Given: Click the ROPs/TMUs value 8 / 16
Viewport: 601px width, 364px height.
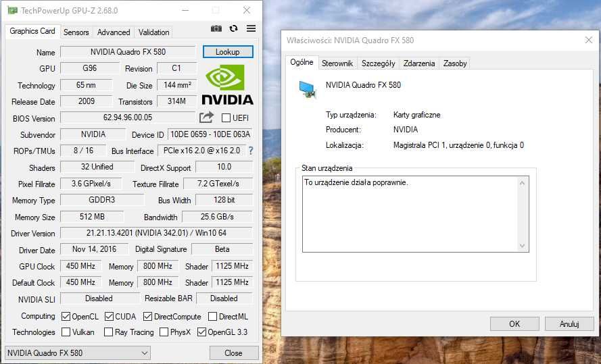Looking at the screenshot, I should [x=84, y=151].
